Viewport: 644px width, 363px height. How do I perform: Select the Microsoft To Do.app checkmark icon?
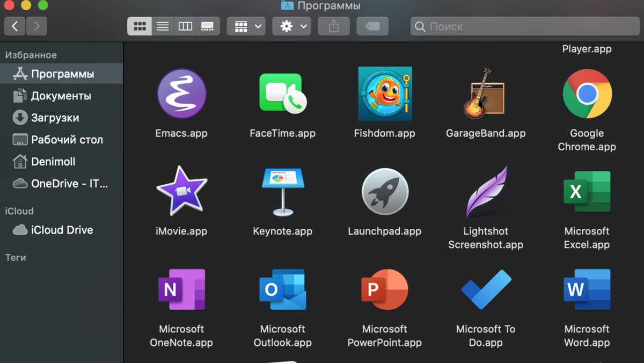(486, 290)
